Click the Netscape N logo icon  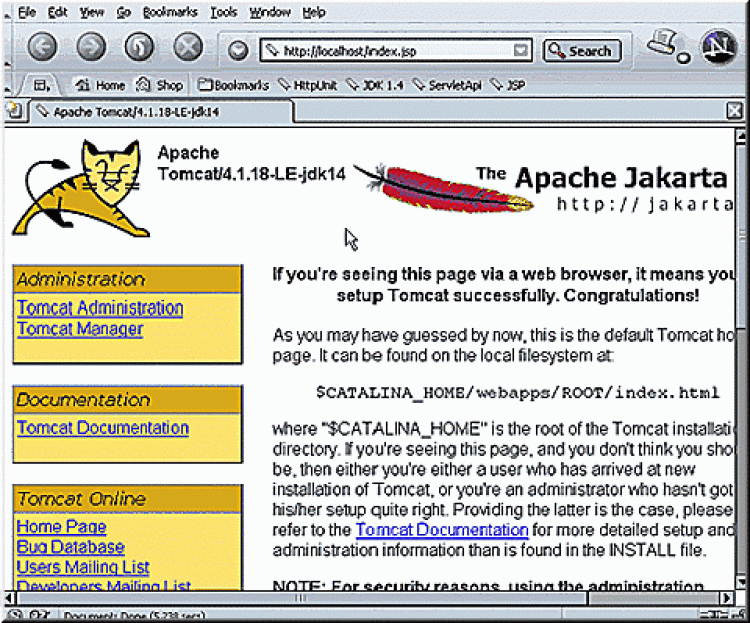(717, 47)
